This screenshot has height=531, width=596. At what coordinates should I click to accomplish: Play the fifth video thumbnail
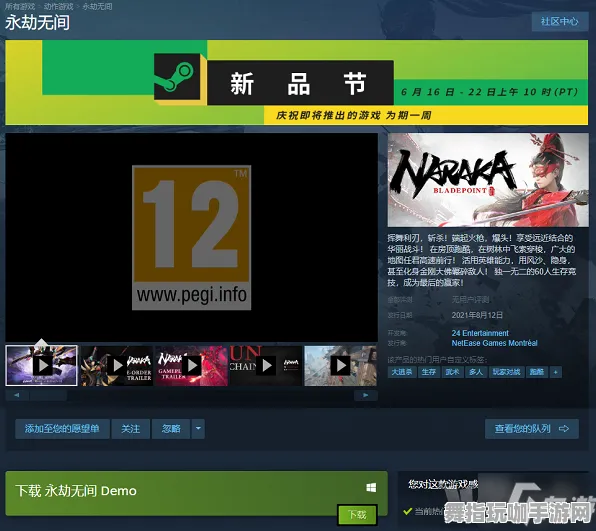341,365
